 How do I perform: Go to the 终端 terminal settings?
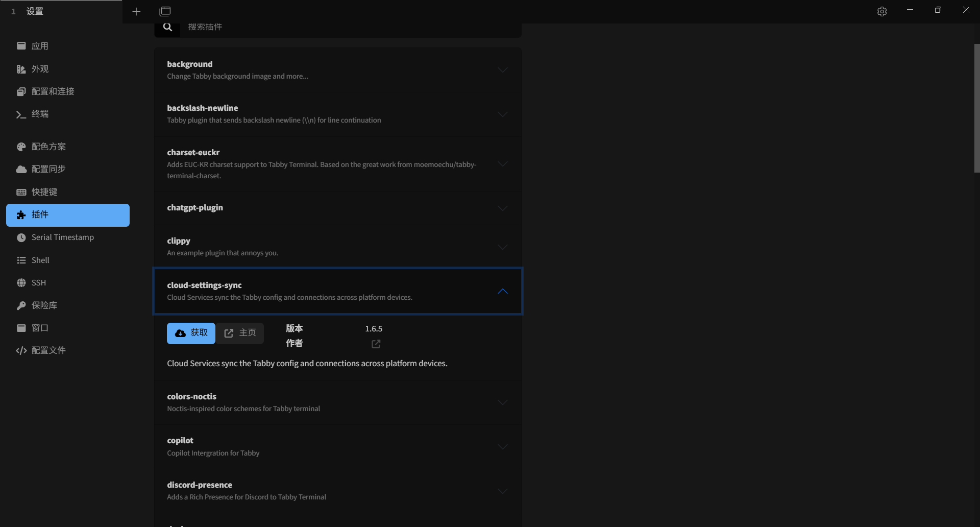pyautogui.click(x=40, y=114)
